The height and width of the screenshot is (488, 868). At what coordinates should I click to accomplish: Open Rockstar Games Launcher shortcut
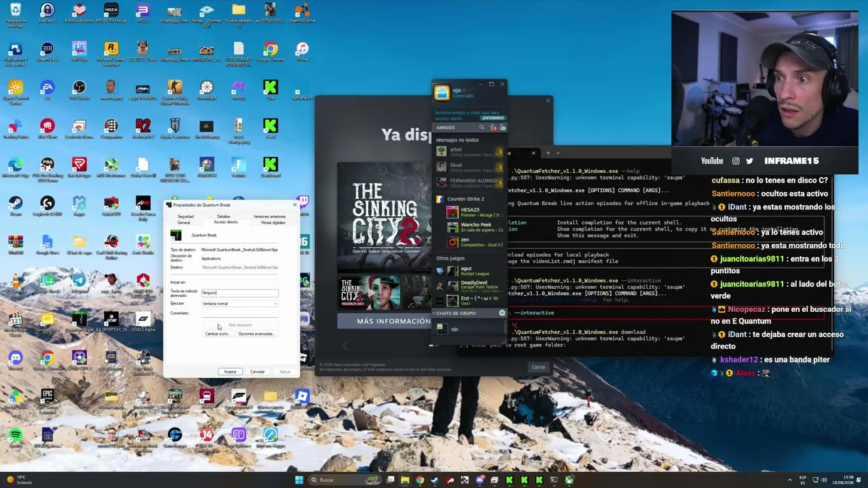[111, 53]
